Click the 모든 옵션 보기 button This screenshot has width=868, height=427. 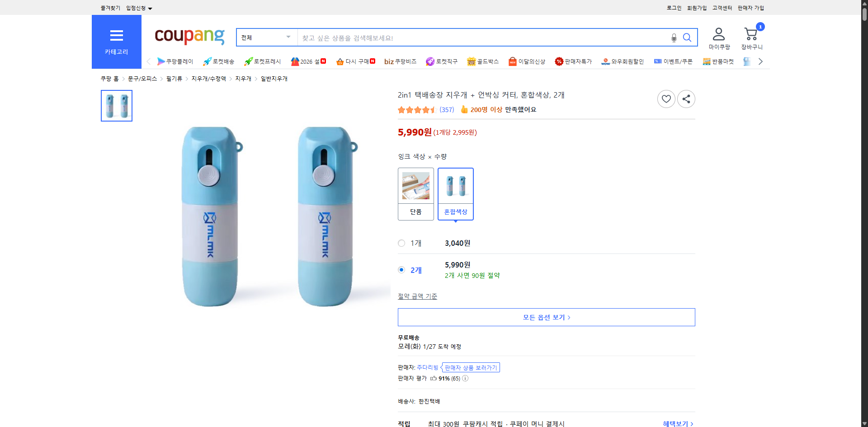[x=546, y=317]
